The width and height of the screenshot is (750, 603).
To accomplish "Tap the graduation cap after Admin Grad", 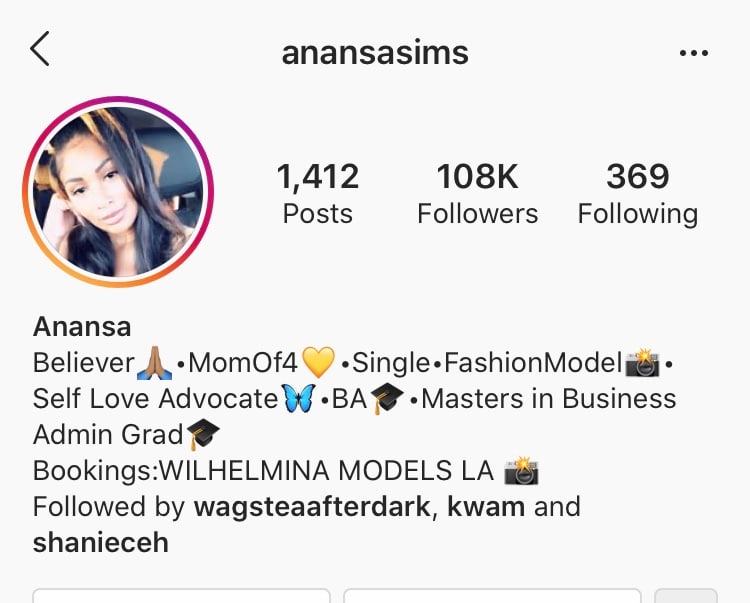I will [x=203, y=435].
